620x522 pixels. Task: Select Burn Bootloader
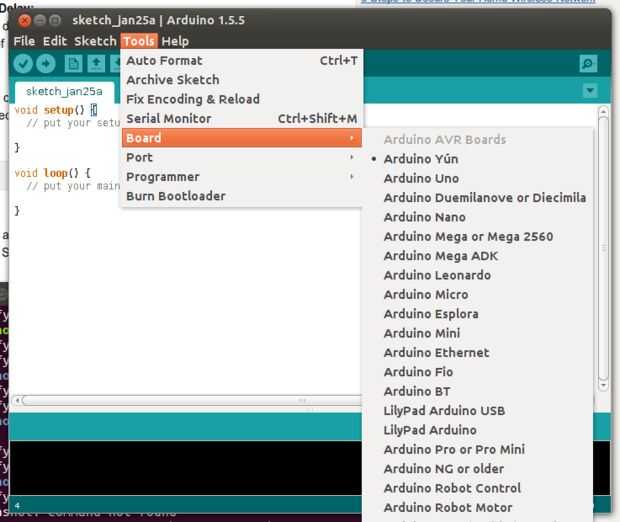coord(242,196)
